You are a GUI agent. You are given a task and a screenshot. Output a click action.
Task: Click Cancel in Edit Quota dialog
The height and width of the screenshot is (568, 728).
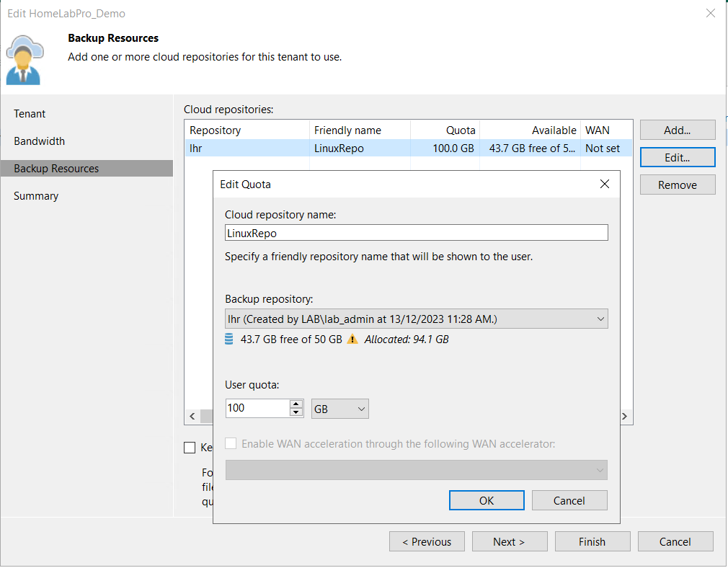[569, 500]
